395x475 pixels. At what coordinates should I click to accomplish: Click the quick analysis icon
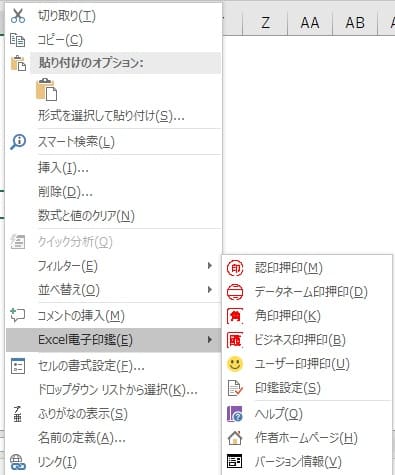18,242
